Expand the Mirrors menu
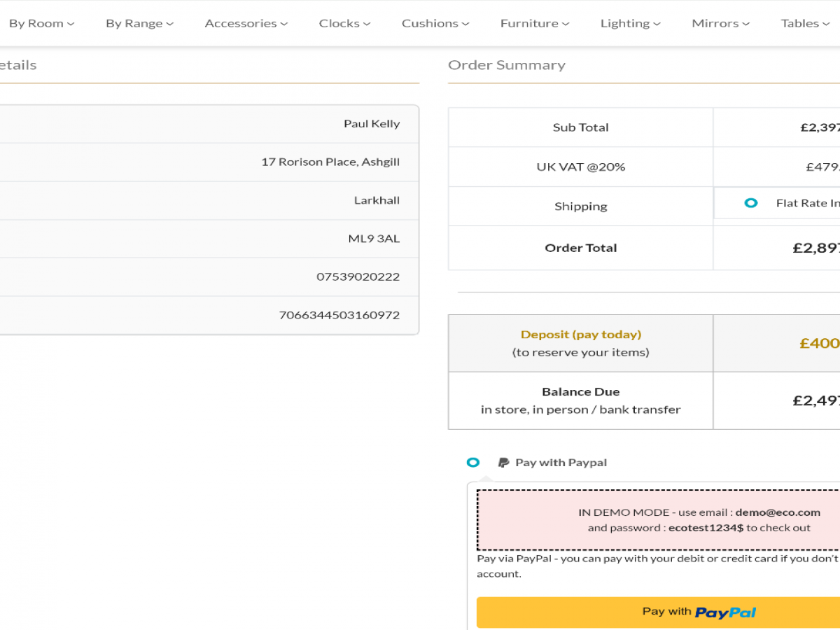Image resolution: width=840 pixels, height=630 pixels. (720, 23)
